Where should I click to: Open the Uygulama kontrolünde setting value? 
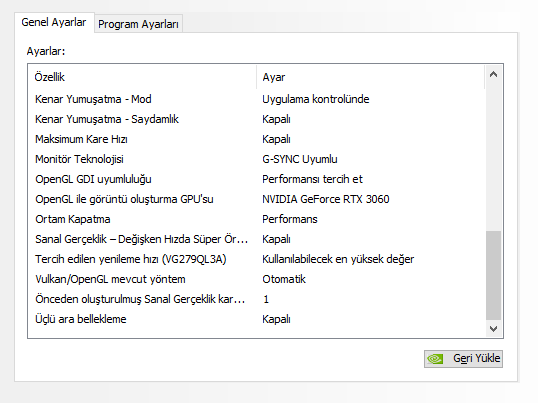tap(316, 99)
